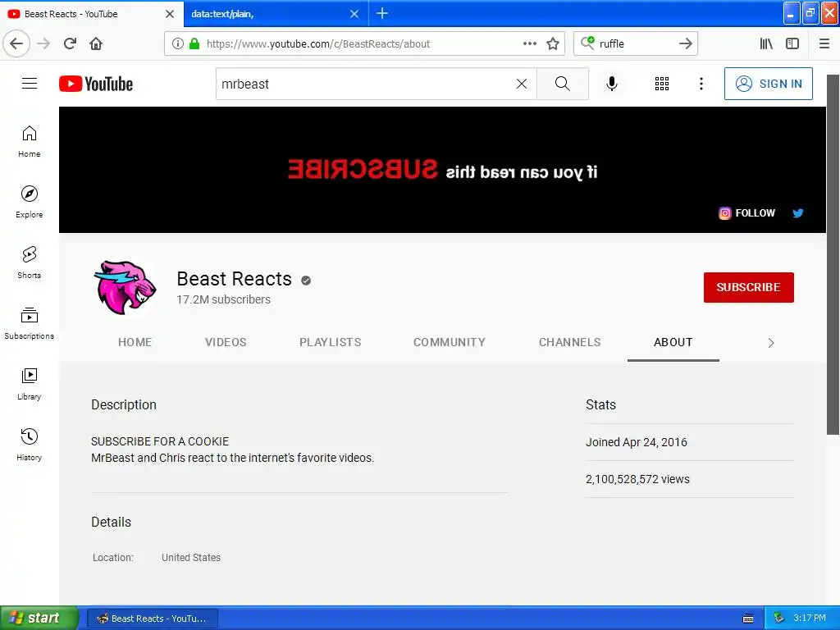Image resolution: width=840 pixels, height=630 pixels.
Task: Show site information icon in address bar
Action: point(178,44)
